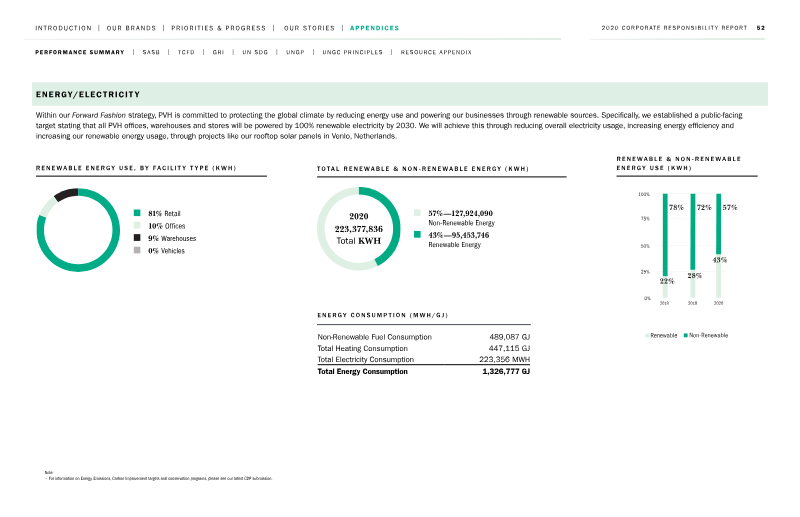Click the facility type donut chart
The height and width of the screenshot is (517, 800).
[x=78, y=230]
